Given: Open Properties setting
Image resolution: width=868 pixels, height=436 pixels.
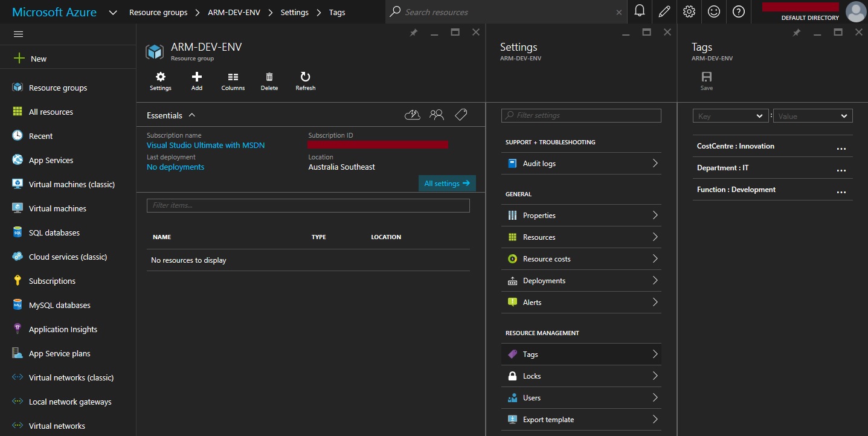Looking at the screenshot, I should click(581, 215).
